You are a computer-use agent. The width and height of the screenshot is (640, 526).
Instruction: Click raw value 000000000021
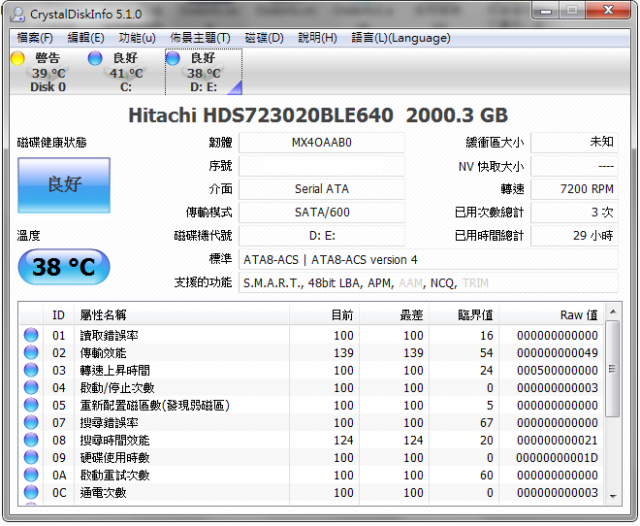click(x=557, y=440)
